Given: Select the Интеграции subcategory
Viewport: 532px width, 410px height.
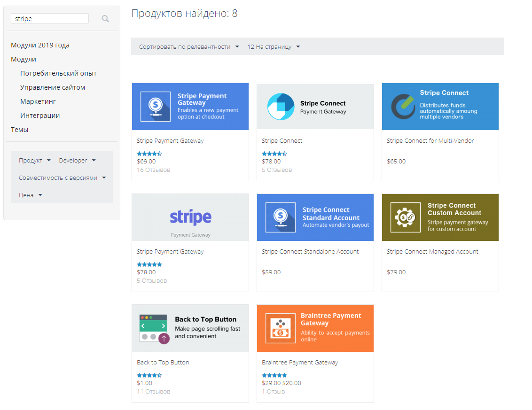Looking at the screenshot, I should [x=40, y=116].
